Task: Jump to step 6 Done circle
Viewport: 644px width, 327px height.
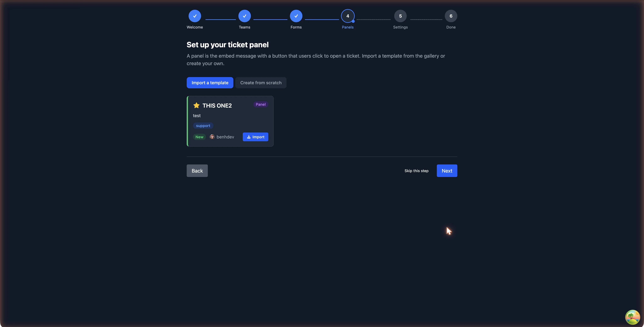Action: click(x=451, y=16)
